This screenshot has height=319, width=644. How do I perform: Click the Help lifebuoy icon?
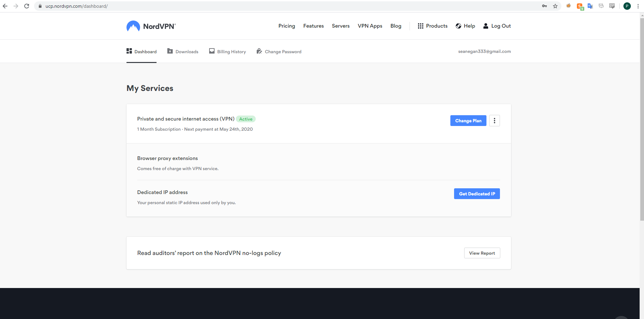point(458,26)
